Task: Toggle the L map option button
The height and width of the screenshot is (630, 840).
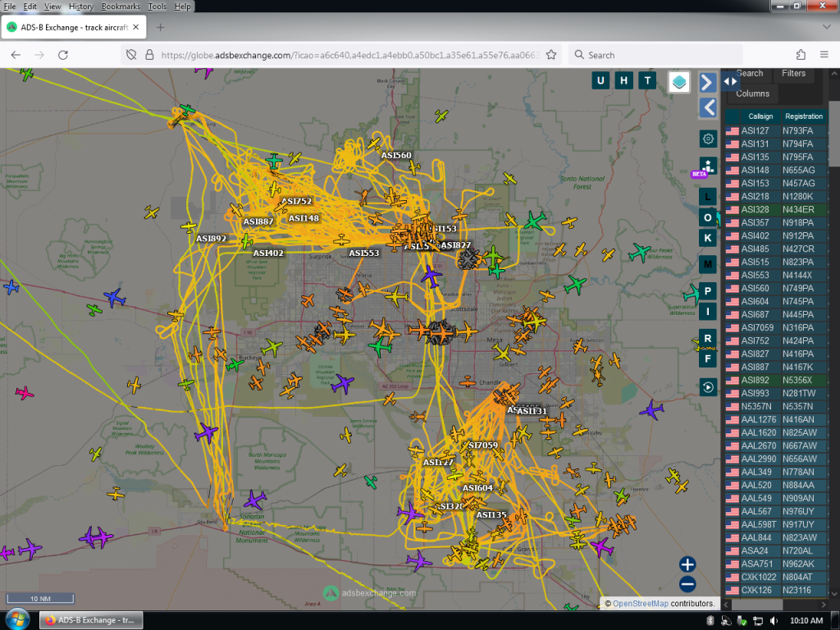Action: [708, 197]
